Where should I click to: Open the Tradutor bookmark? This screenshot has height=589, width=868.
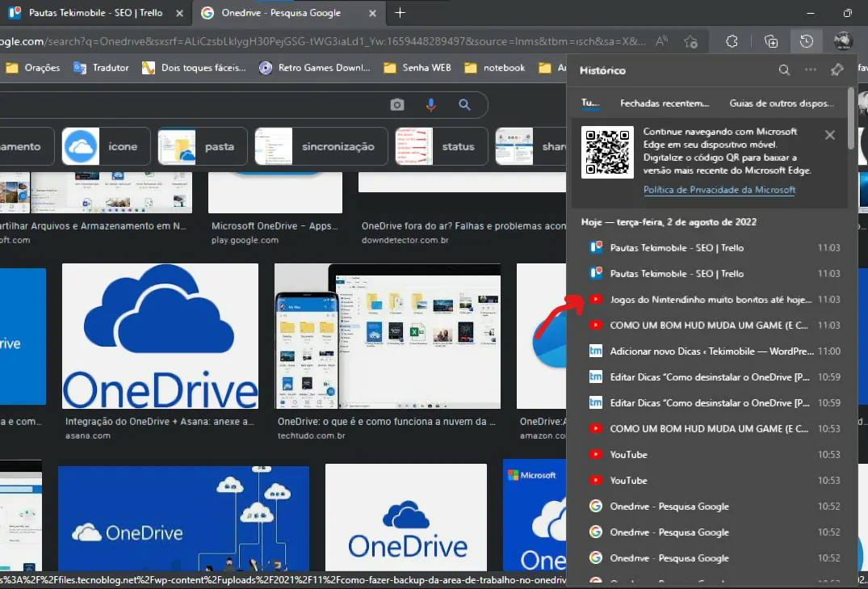pos(101,68)
